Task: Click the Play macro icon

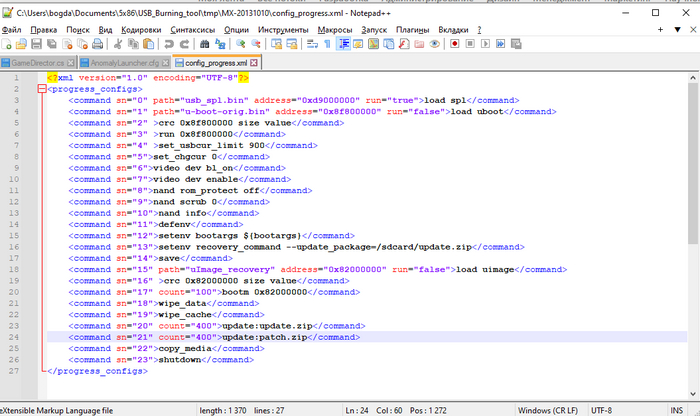Action: pos(487,45)
